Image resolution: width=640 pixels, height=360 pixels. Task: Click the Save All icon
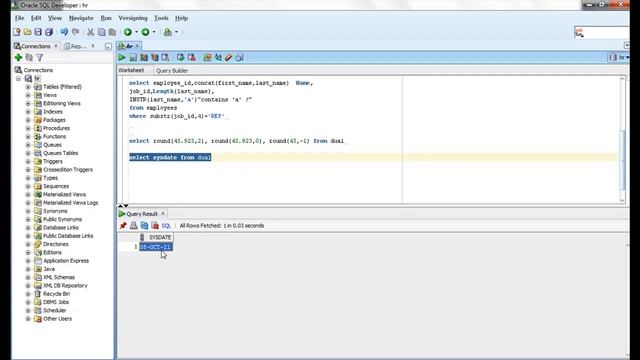(x=49, y=32)
